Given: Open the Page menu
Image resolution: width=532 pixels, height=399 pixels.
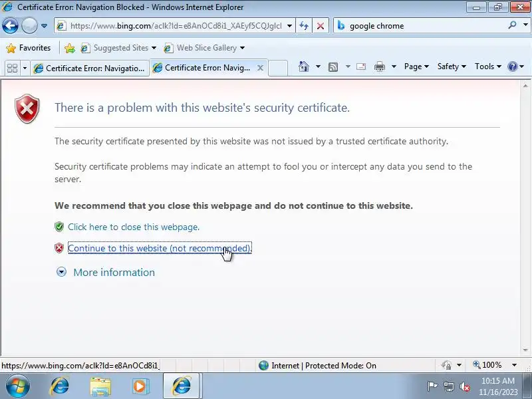Looking at the screenshot, I should [x=416, y=66].
